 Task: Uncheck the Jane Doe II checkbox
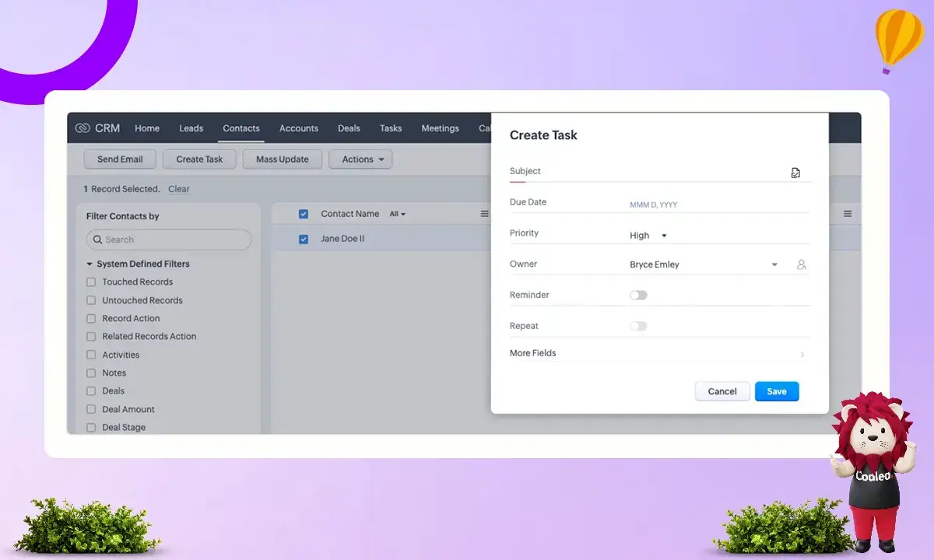pyautogui.click(x=304, y=240)
